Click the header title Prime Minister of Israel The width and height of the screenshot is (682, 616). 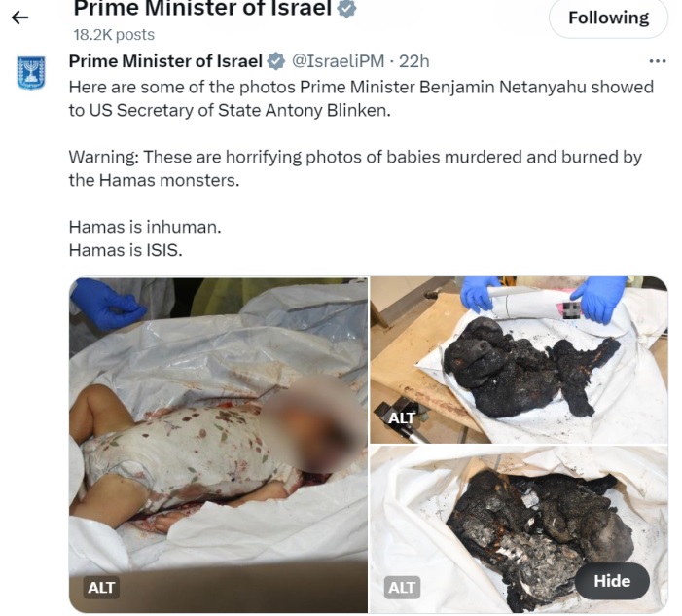202,8
